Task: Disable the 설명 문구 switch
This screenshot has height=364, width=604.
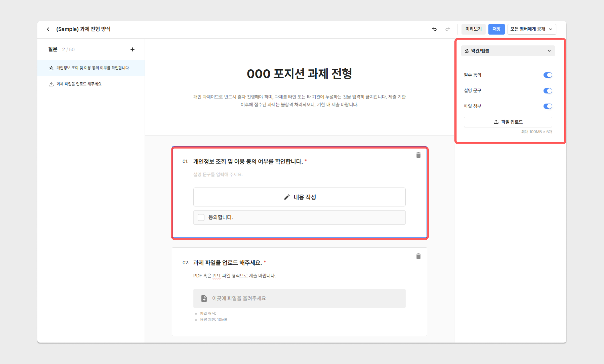Action: pyautogui.click(x=548, y=91)
